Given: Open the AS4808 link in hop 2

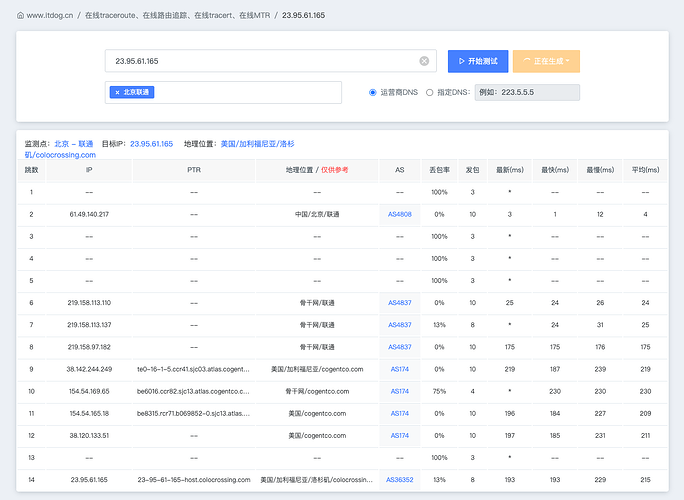Looking at the screenshot, I should (400, 214).
